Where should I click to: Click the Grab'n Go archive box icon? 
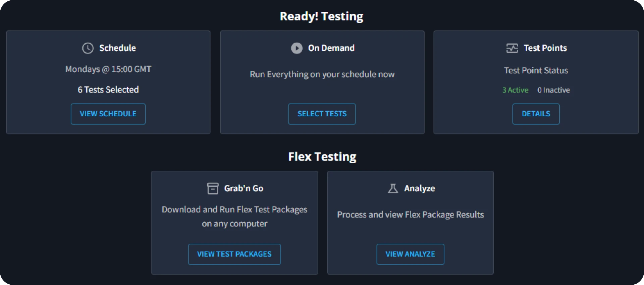tap(213, 188)
